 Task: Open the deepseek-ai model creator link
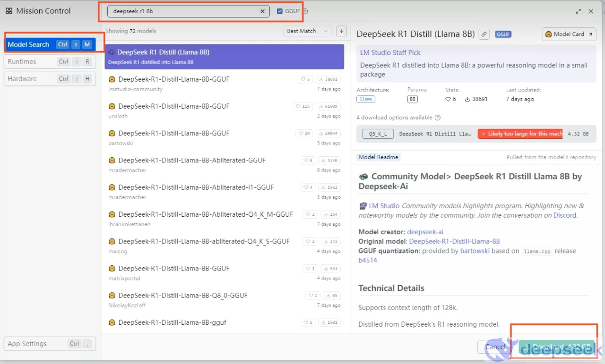pyautogui.click(x=425, y=232)
